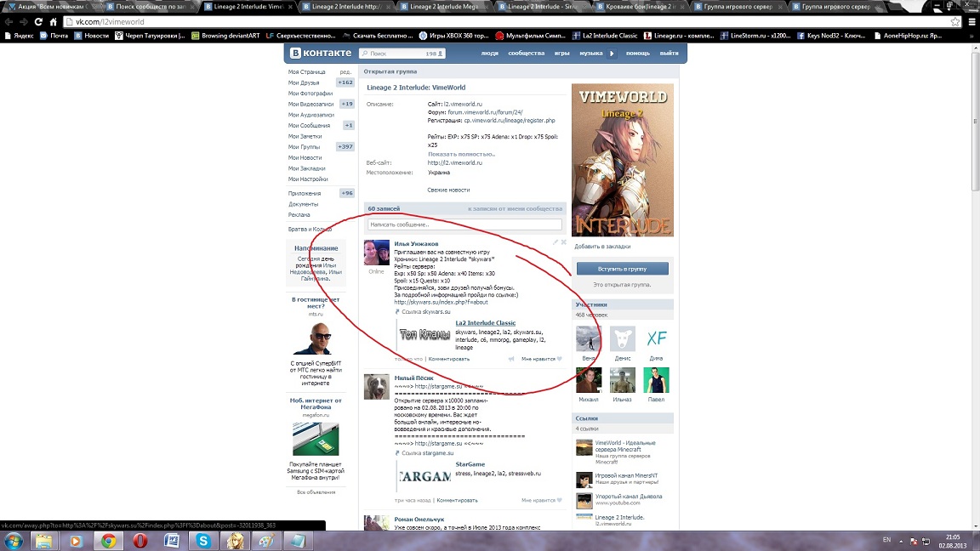Open the browser Home icon
The width and height of the screenshot is (980, 551).
point(53,22)
